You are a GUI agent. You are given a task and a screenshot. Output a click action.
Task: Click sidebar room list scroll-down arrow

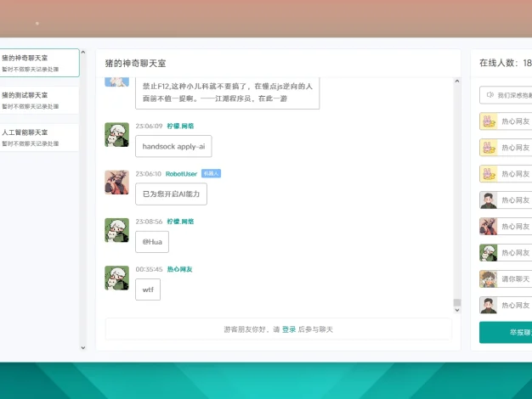[83, 347]
